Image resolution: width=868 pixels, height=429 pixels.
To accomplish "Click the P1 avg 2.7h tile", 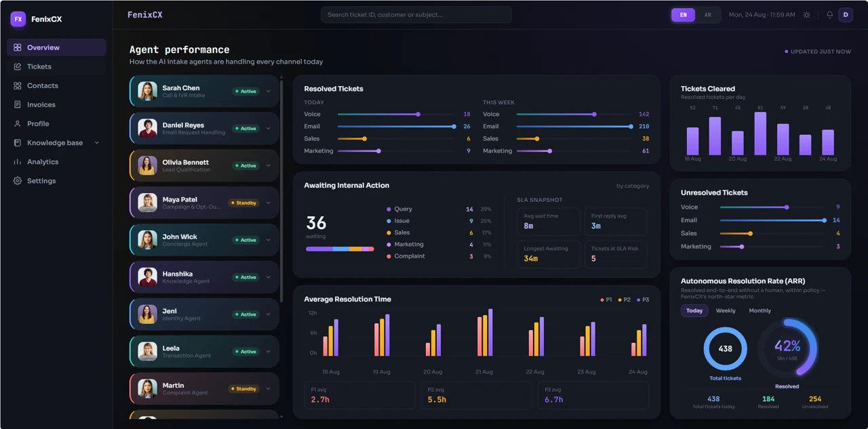I will [359, 395].
